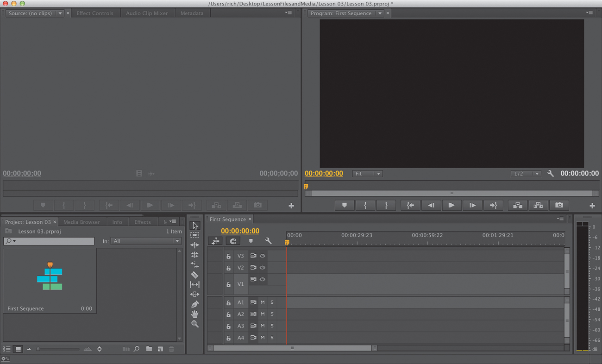Select the Ripple Edit tool

tap(195, 245)
